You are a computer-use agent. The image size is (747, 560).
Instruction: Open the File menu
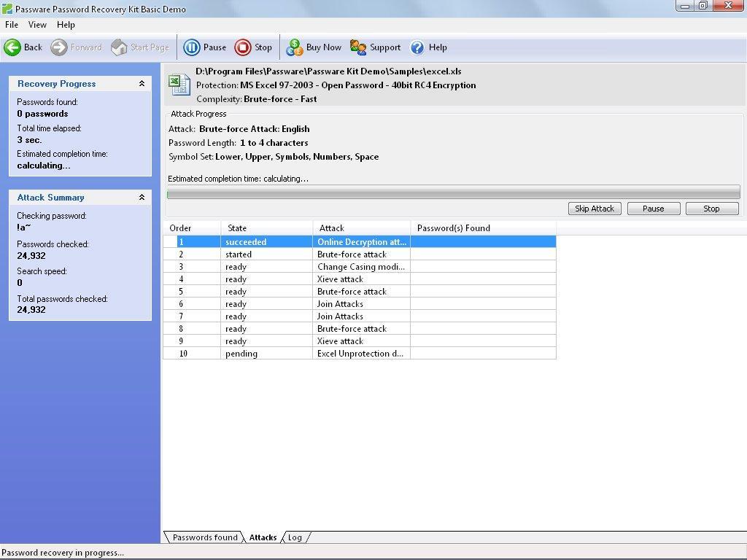point(12,25)
